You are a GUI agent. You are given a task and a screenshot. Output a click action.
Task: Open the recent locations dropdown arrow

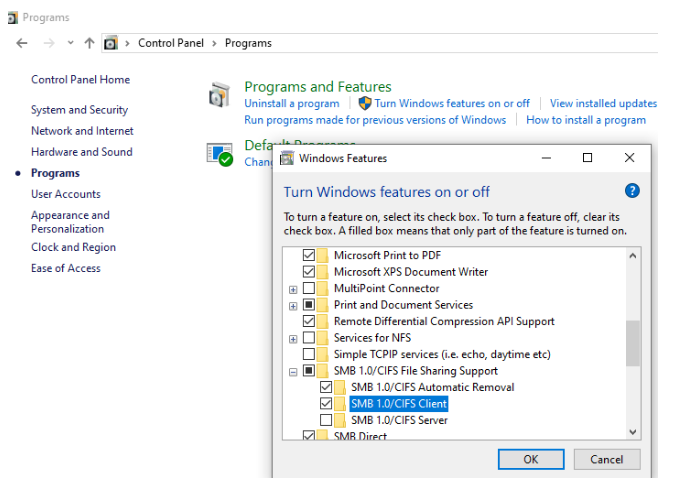[71, 43]
